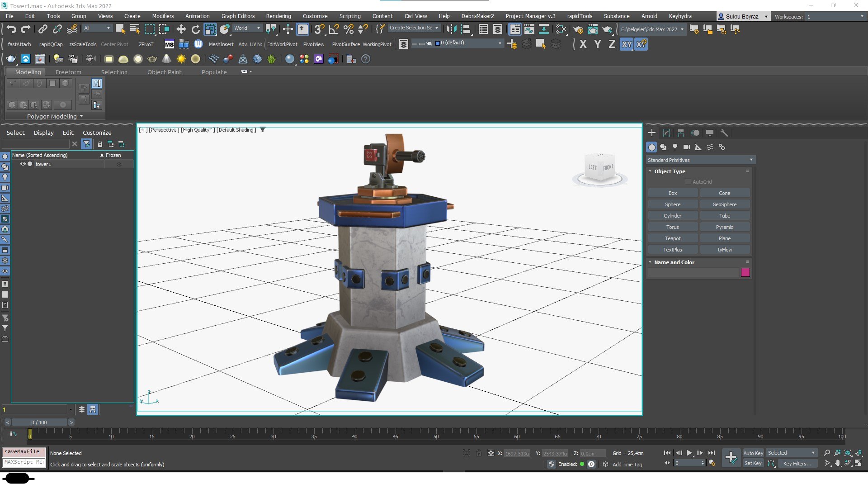868x484 pixels.
Task: Select the Select and Move tool
Action: [181, 29]
